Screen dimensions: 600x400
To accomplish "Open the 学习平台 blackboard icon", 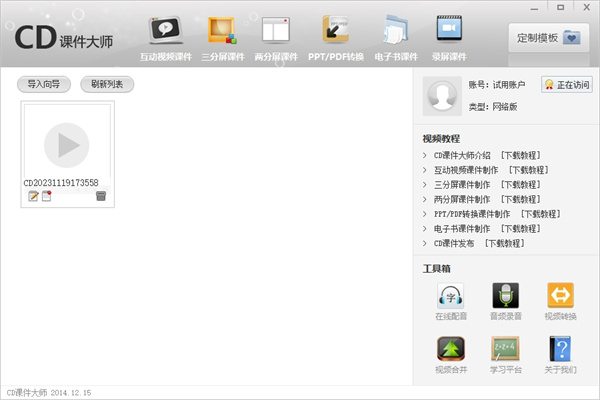I will pyautogui.click(x=505, y=349).
